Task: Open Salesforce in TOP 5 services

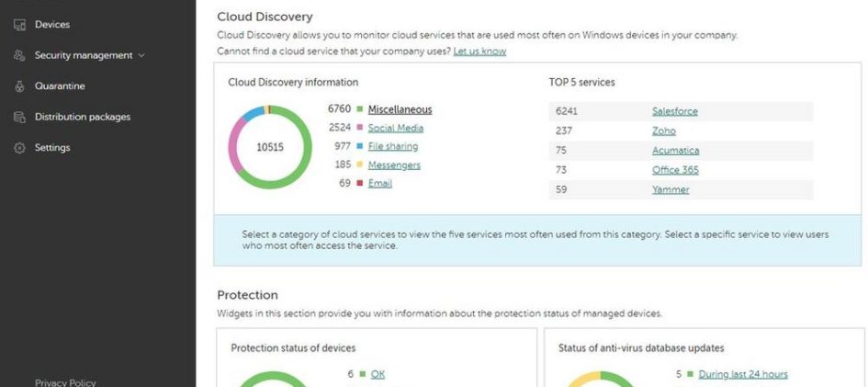Action: (x=674, y=111)
